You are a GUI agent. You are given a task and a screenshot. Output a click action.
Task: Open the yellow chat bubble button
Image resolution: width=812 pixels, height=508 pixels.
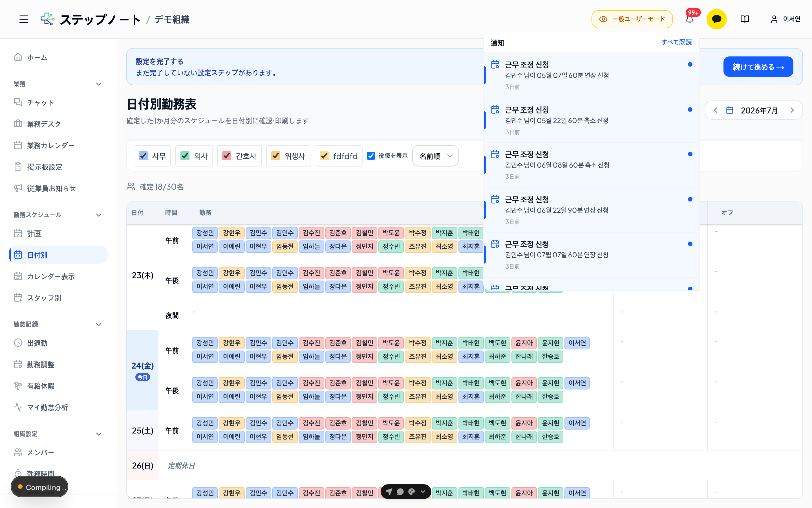point(716,19)
